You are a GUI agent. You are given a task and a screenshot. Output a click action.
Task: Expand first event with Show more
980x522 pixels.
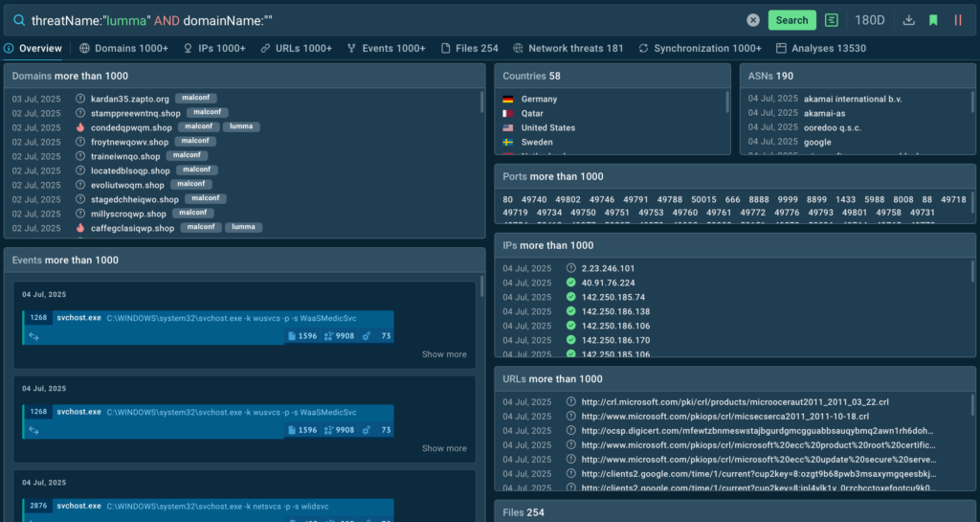444,354
